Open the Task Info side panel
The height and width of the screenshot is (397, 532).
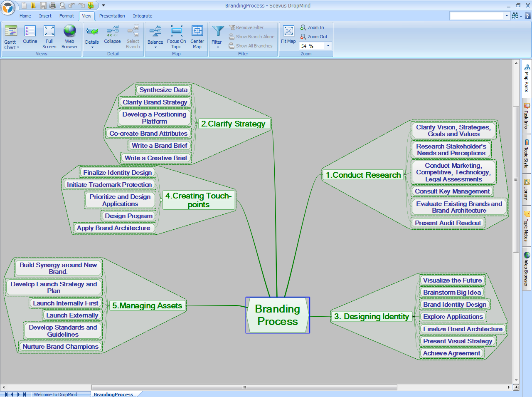tap(527, 116)
